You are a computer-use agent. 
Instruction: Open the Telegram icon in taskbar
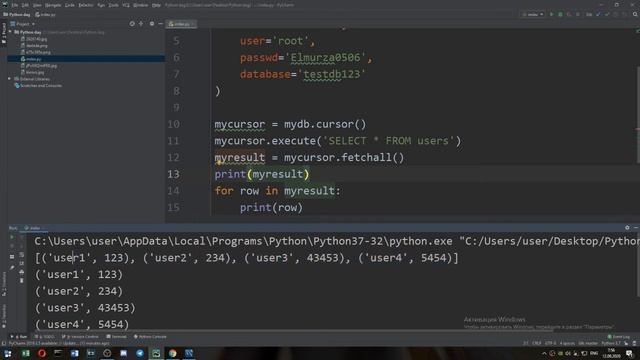(140, 353)
